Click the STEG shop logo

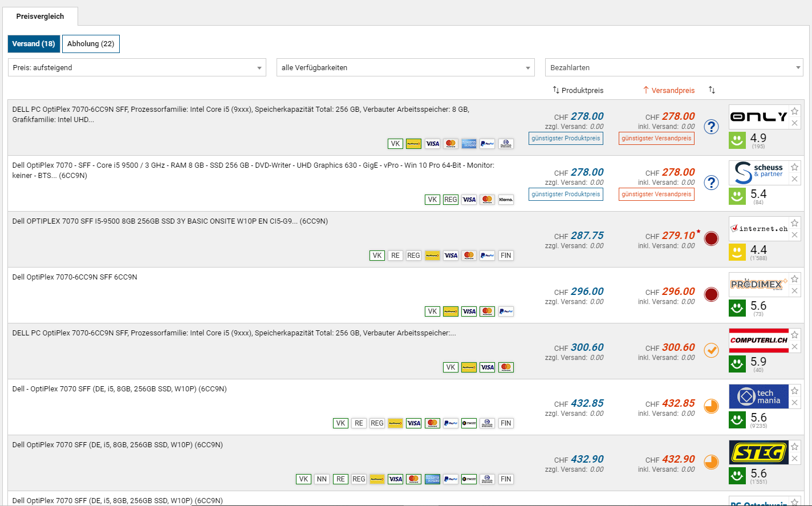(758, 453)
